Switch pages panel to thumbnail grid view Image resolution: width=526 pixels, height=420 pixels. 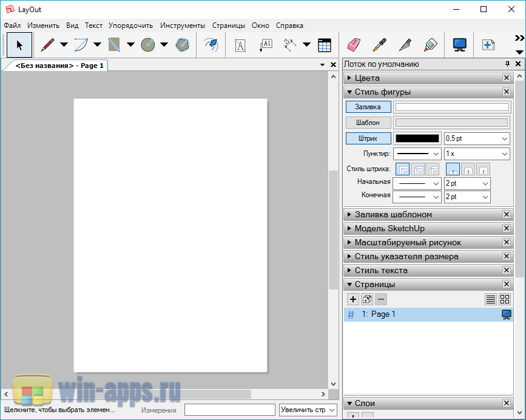coord(505,299)
